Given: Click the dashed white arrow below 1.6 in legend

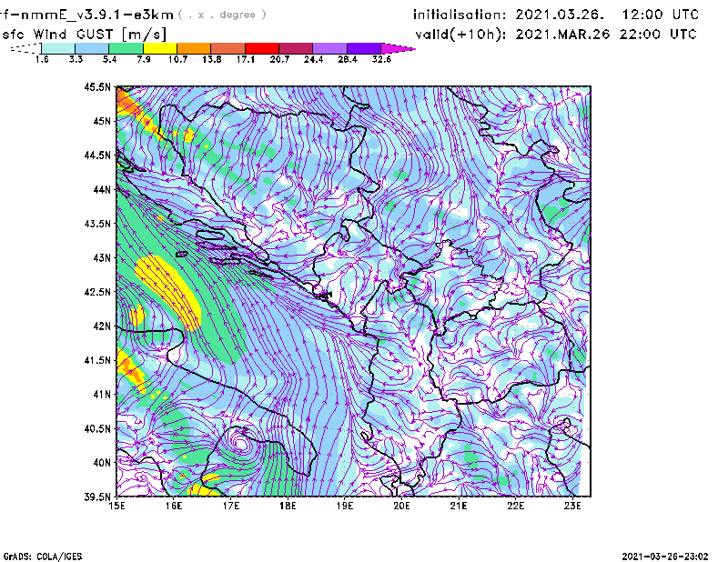Looking at the screenshot, I should pyautogui.click(x=25, y=48).
